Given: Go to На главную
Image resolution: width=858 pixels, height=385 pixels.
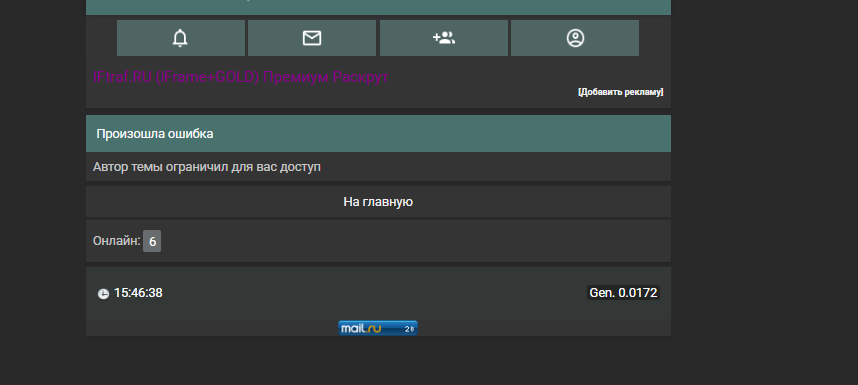Looking at the screenshot, I should click(x=378, y=202).
